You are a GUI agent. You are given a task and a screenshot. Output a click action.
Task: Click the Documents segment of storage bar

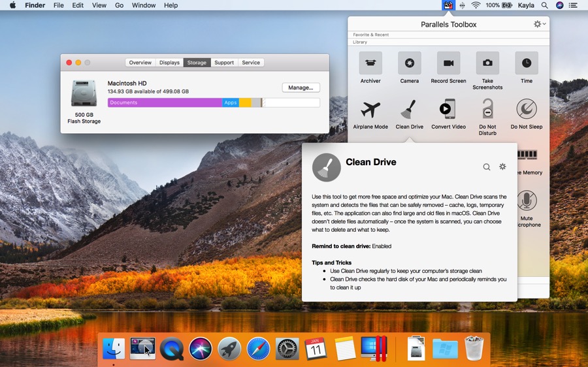165,103
